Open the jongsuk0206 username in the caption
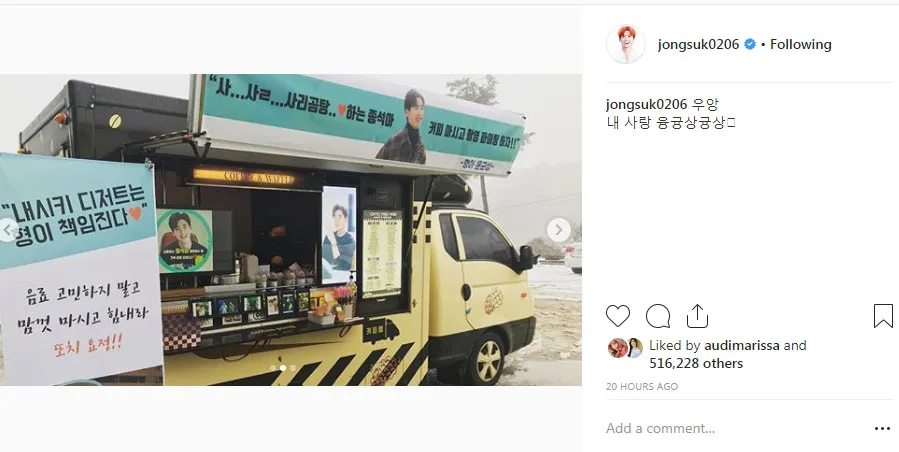Image resolution: width=899 pixels, height=452 pixels. 646,104
